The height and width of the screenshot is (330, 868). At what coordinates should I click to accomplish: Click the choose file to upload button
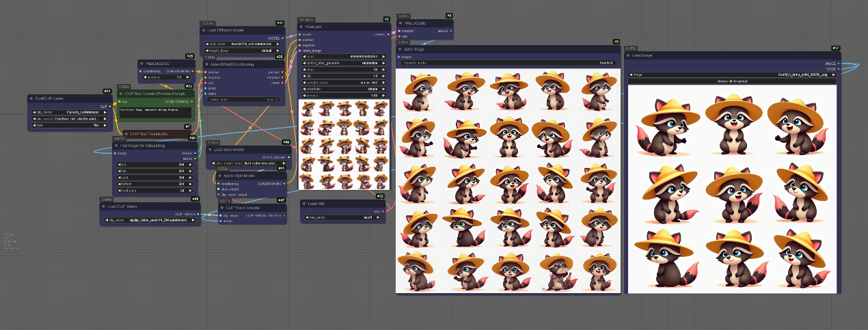pyautogui.click(x=732, y=81)
